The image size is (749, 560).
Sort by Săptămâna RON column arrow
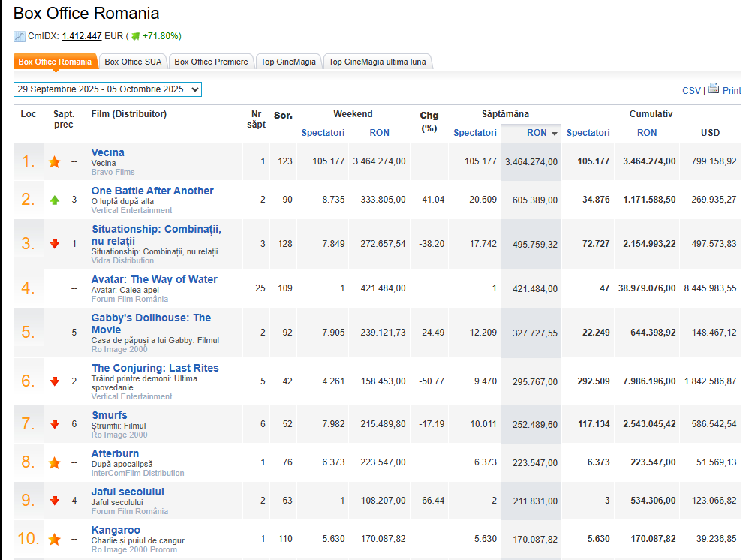(555, 134)
